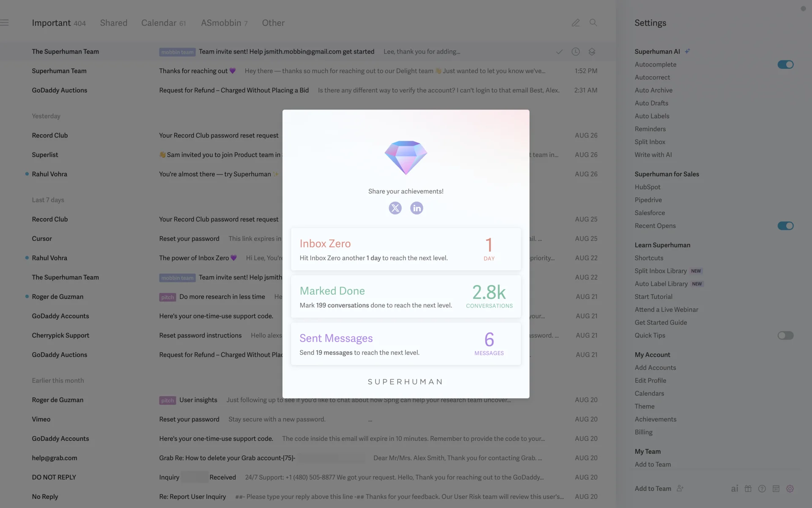
Task: Click the Inbox Zero achievement card
Action: 406,249
